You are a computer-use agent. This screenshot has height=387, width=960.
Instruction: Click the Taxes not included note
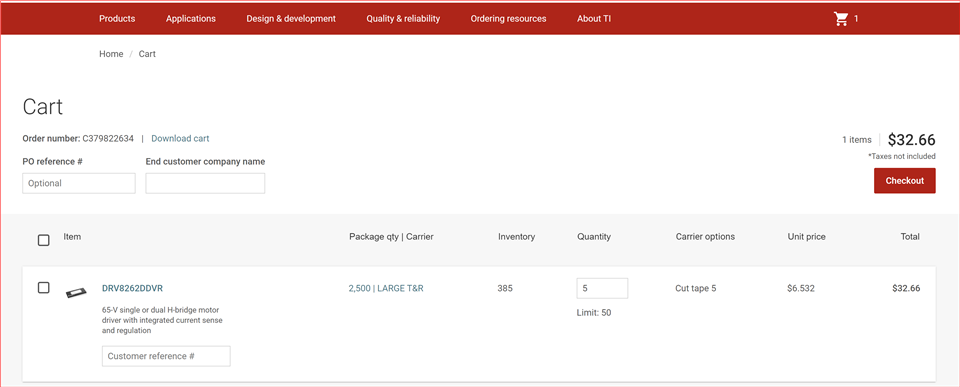[902, 156]
